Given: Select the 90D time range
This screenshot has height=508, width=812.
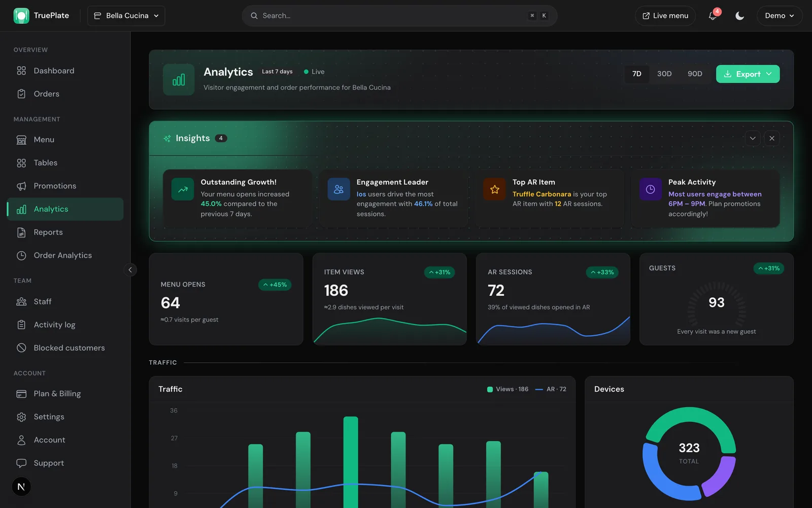Looking at the screenshot, I should point(695,74).
